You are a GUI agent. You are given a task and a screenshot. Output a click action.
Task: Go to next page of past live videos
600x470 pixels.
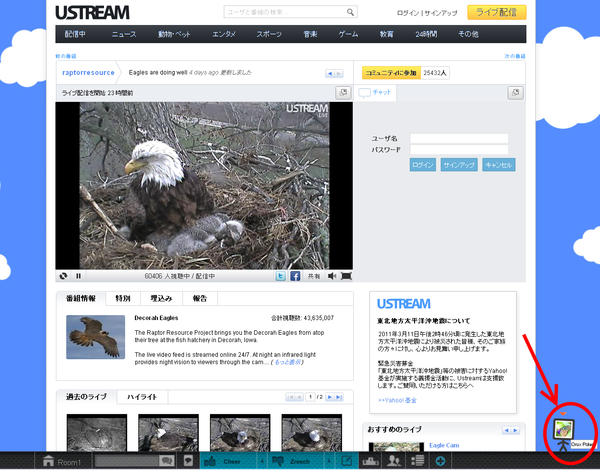pyautogui.click(x=330, y=397)
